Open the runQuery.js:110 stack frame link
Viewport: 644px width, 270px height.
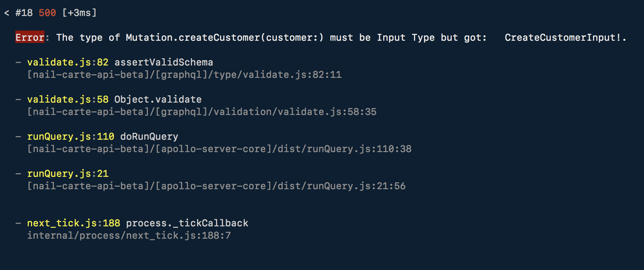click(x=71, y=136)
